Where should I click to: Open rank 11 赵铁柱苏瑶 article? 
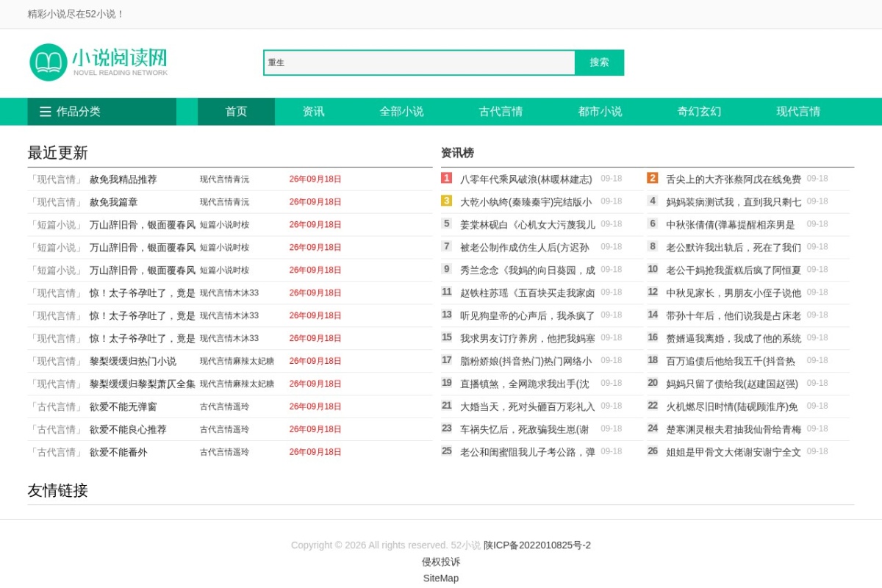click(x=528, y=293)
